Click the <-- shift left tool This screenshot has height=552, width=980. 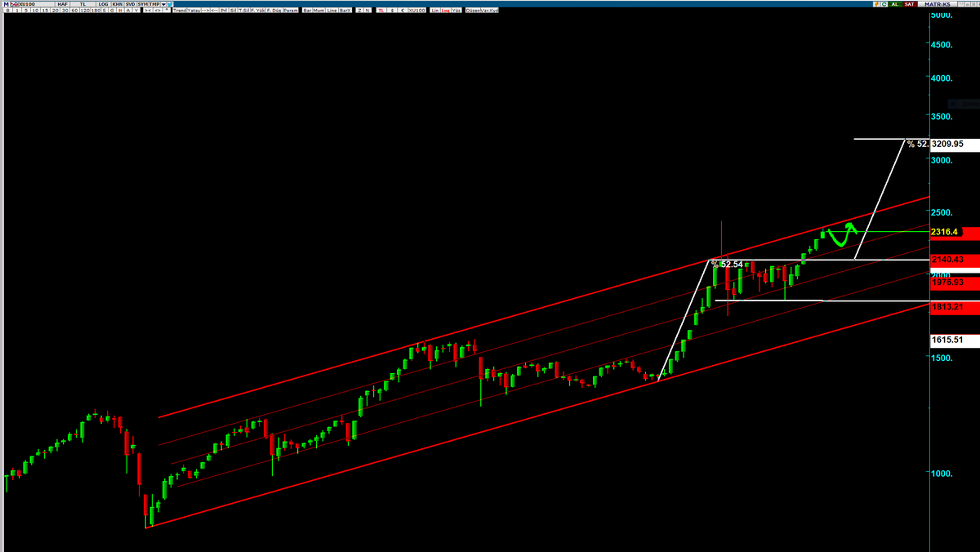(x=216, y=10)
